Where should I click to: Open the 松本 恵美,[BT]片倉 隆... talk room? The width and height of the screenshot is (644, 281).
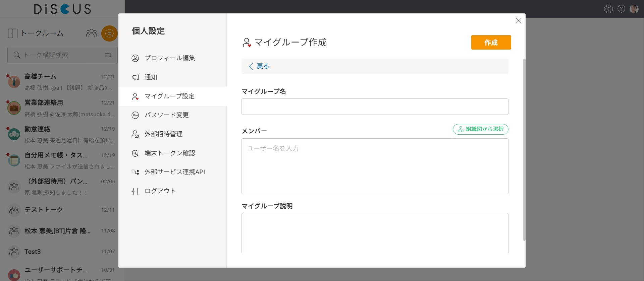tap(62, 231)
